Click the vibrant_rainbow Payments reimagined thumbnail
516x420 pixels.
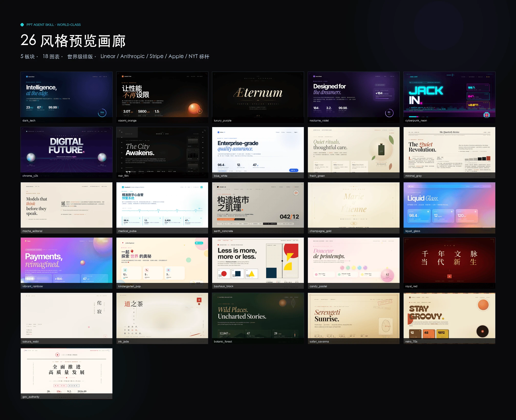pyautogui.click(x=67, y=263)
